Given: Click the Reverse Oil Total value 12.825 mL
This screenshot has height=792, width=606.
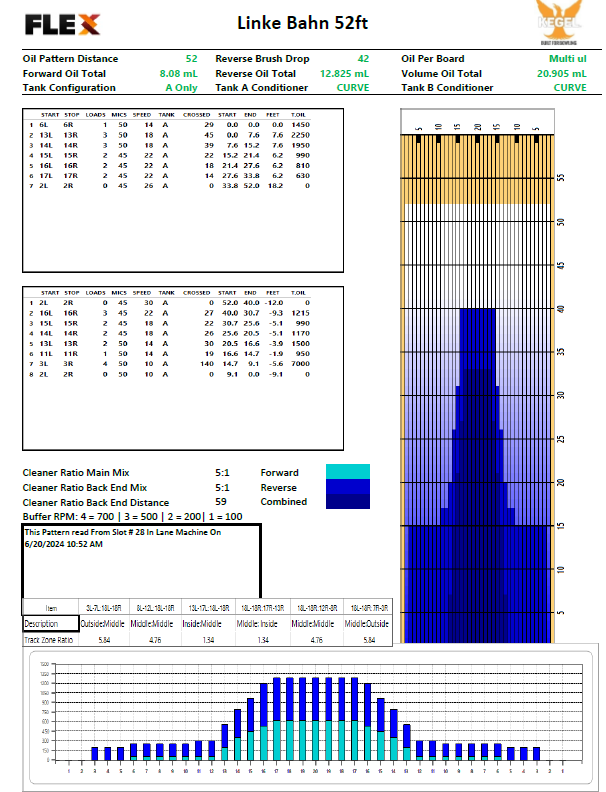Looking at the screenshot, I should pyautogui.click(x=344, y=73).
